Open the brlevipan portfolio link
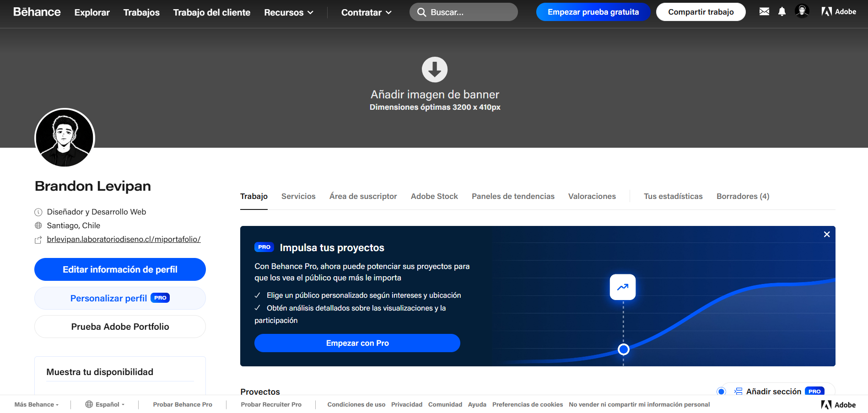Image resolution: width=868 pixels, height=413 pixels. point(124,239)
